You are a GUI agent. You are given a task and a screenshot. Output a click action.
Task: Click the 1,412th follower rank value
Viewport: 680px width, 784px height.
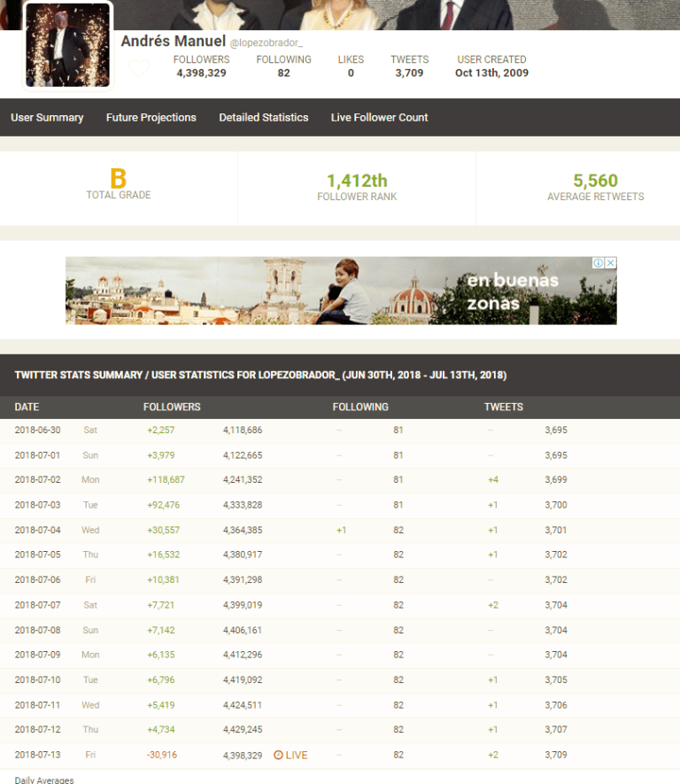tap(357, 181)
